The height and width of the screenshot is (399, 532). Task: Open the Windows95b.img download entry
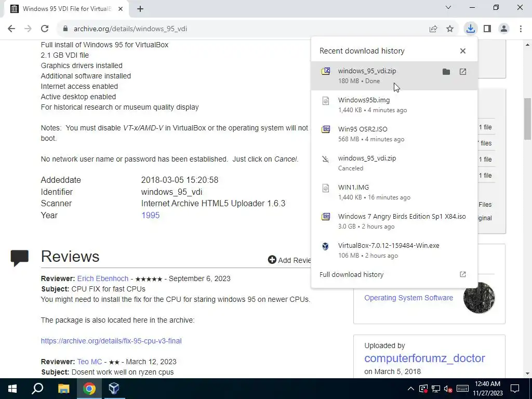[x=394, y=105]
